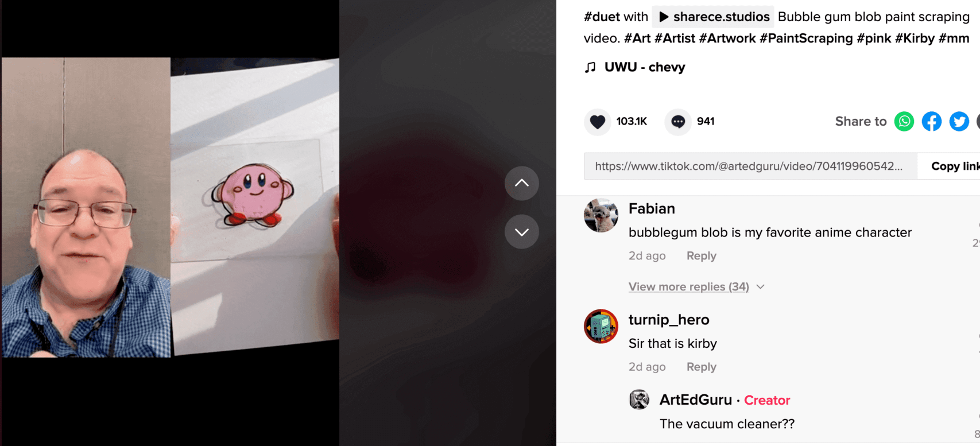Screen dimensions: 980x446
Task: Open sharece.studios duet source video
Action: [x=713, y=17]
